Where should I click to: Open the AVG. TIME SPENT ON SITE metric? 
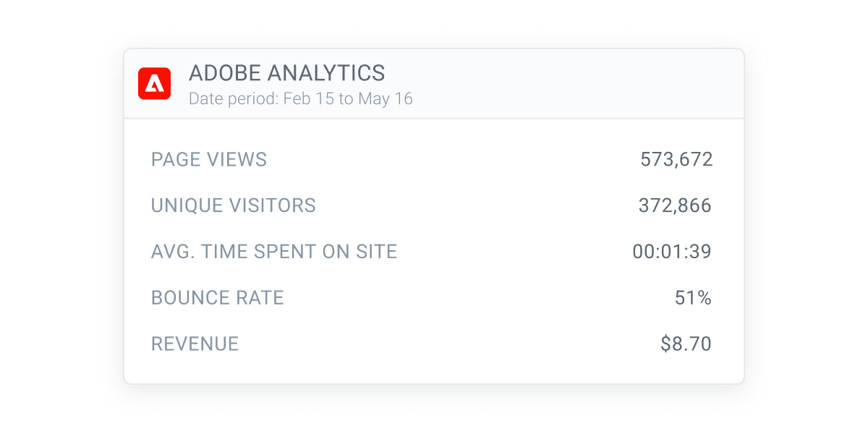tap(273, 251)
